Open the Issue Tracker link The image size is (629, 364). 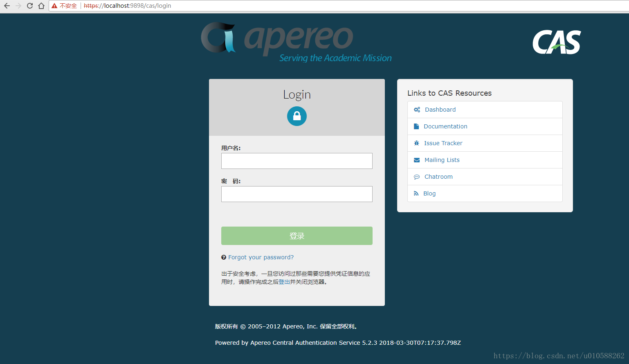pos(443,143)
